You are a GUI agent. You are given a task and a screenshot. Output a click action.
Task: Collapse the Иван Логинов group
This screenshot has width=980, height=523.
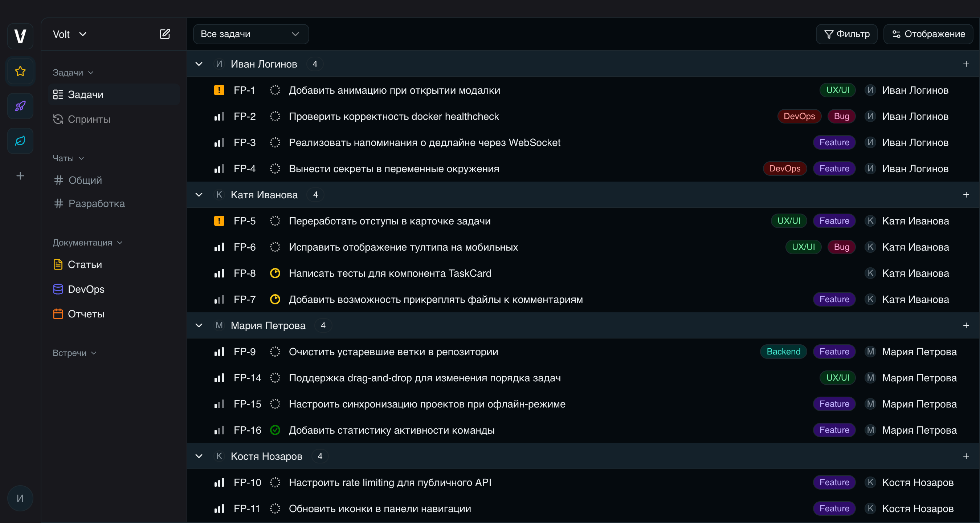(199, 64)
